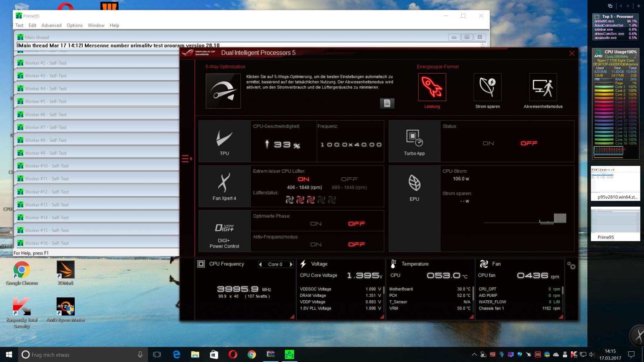The image size is (644, 362).
Task: Open the Turbo App module
Action: tap(414, 141)
